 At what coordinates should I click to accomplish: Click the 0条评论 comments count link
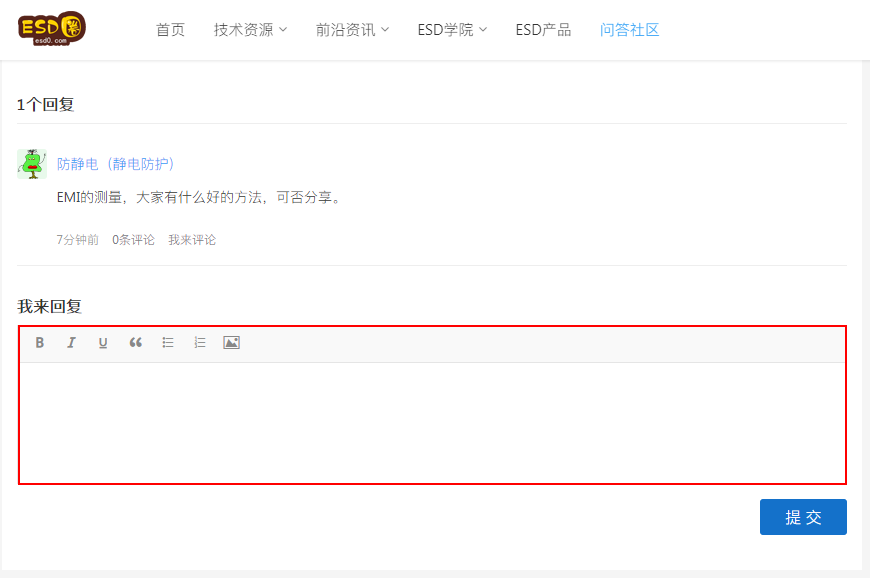point(133,240)
